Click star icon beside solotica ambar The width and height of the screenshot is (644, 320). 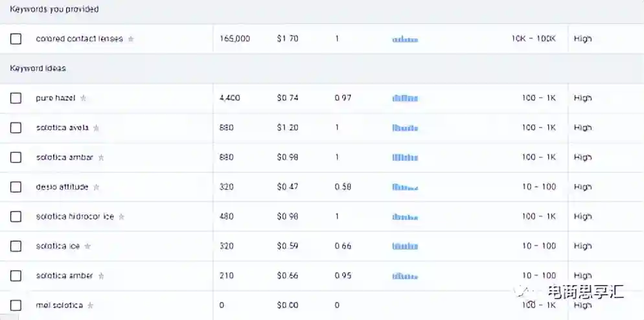point(101,157)
